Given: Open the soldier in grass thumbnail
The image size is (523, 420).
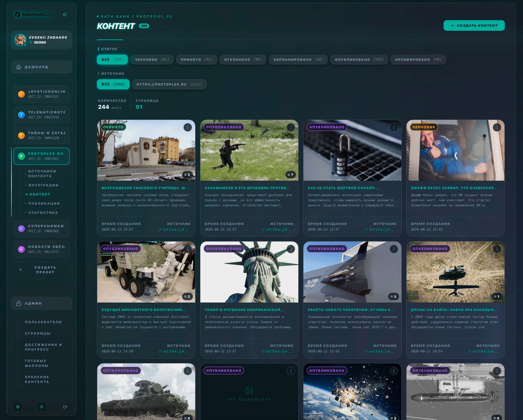Looking at the screenshot, I should coord(249,150).
